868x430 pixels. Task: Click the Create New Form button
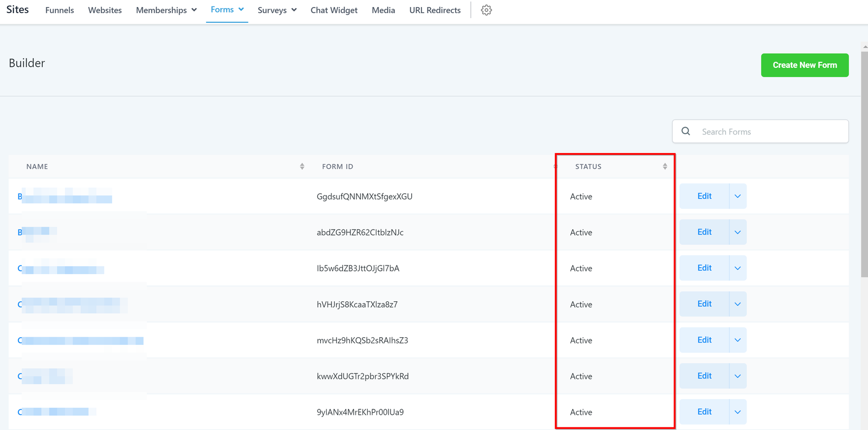[805, 65]
